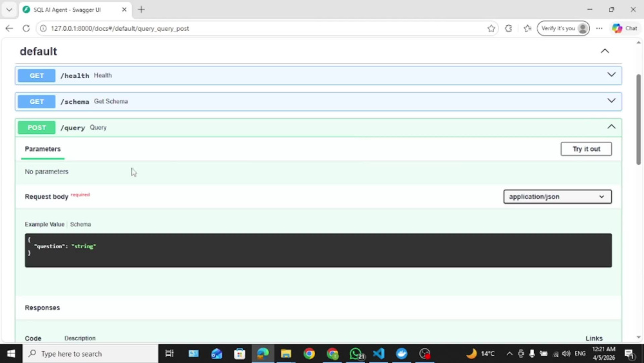Open WhatsApp from the taskbar
This screenshot has width=644, height=363.
pyautogui.click(x=356, y=353)
